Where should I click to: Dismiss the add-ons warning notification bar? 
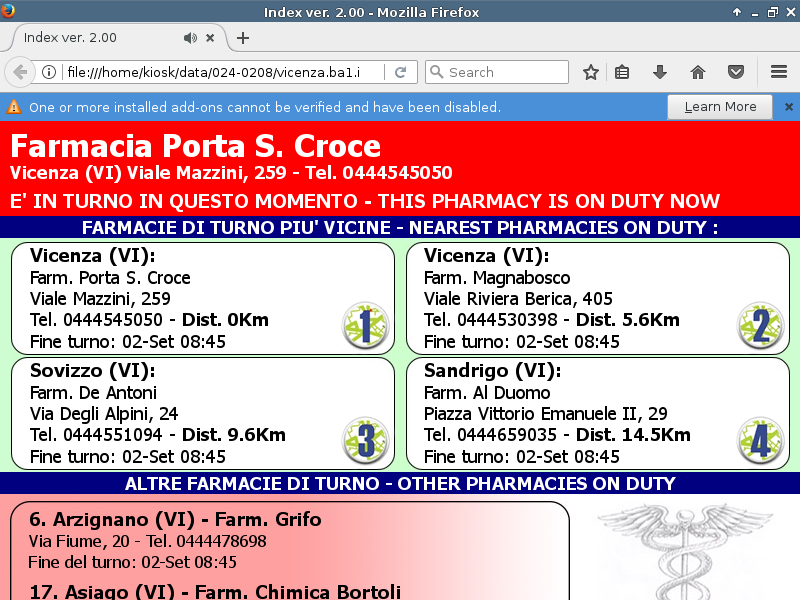click(x=788, y=107)
